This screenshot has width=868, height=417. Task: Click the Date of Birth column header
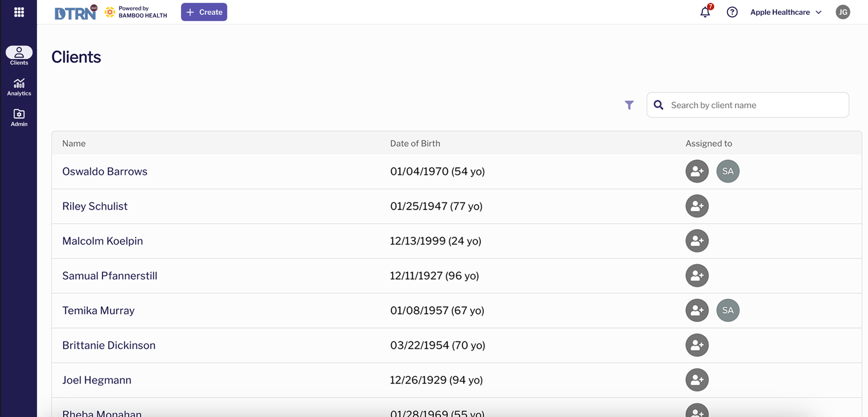coord(415,143)
